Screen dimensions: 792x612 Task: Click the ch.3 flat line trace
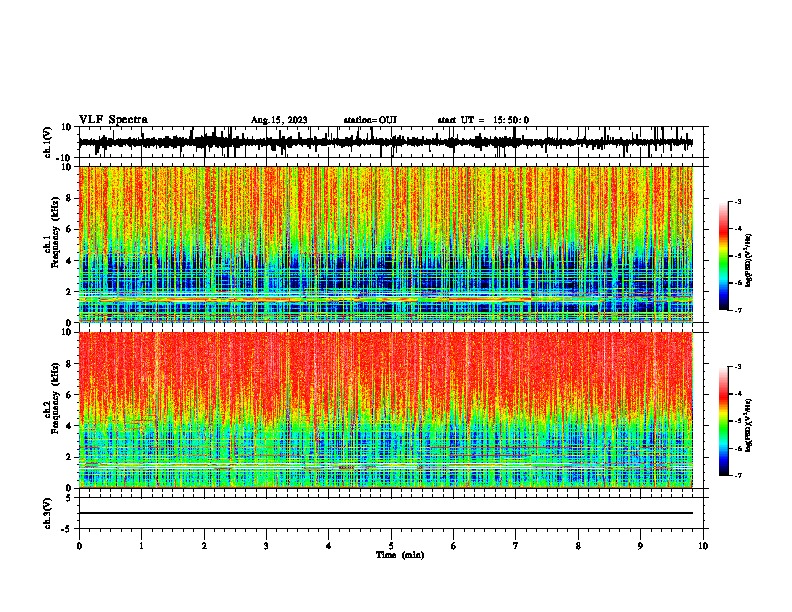(x=385, y=513)
